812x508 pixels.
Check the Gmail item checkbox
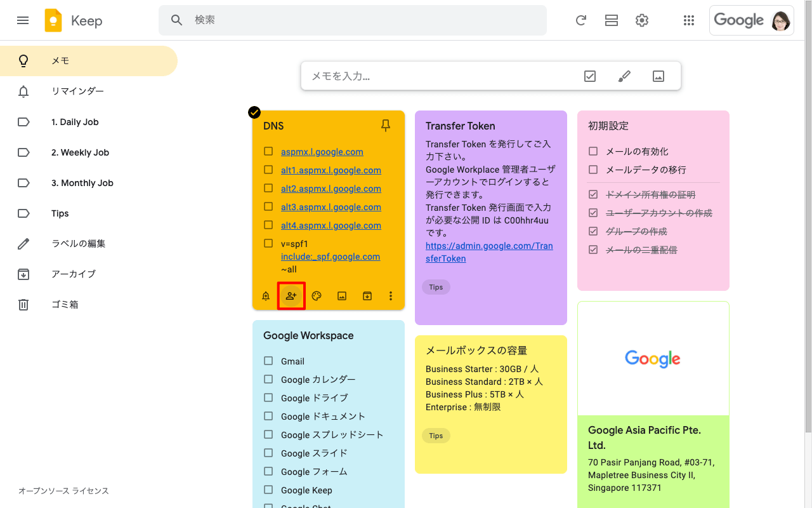pos(268,361)
